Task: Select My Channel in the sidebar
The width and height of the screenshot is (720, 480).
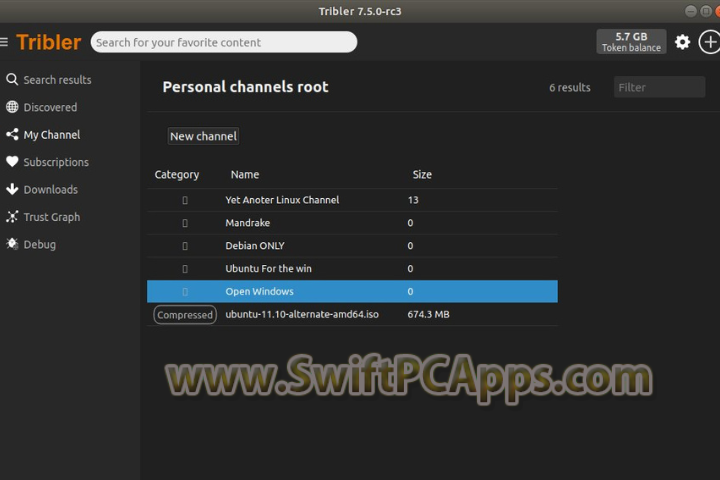Action: [x=52, y=135]
